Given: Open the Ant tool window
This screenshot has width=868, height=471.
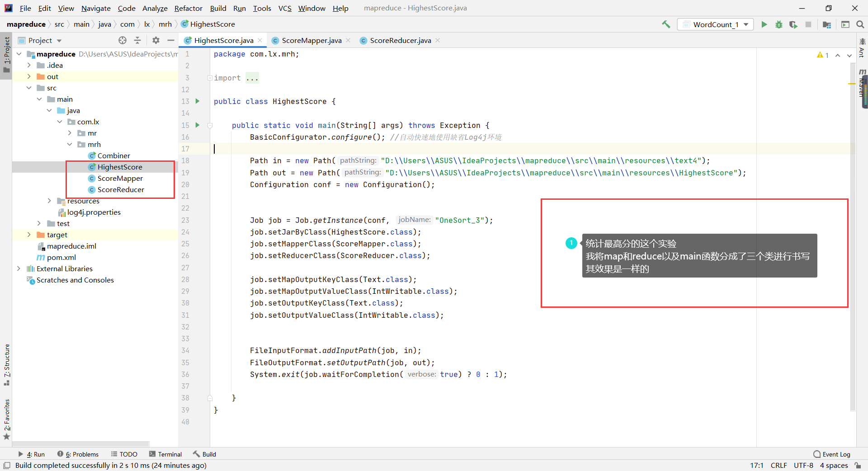Looking at the screenshot, I should pyautogui.click(x=863, y=47).
